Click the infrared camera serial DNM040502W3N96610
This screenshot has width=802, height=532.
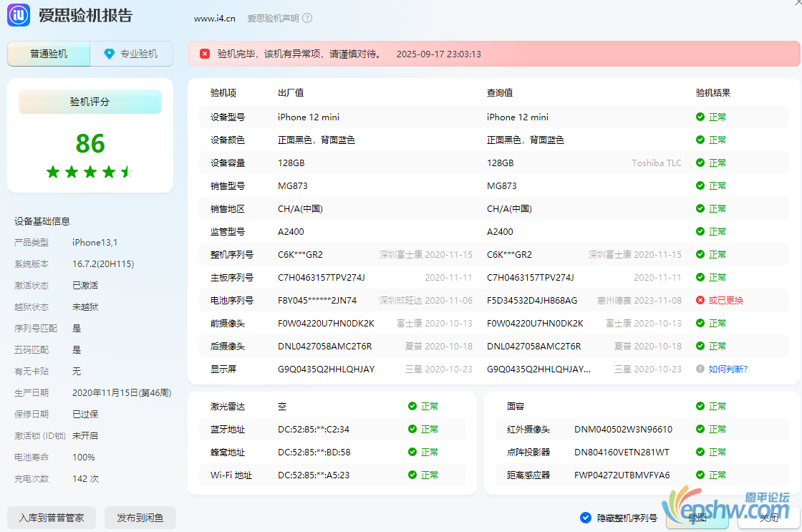coord(623,429)
